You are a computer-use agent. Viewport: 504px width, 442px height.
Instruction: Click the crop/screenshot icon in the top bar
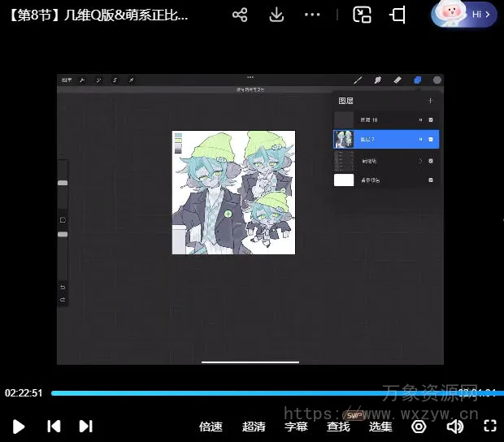[x=398, y=15]
